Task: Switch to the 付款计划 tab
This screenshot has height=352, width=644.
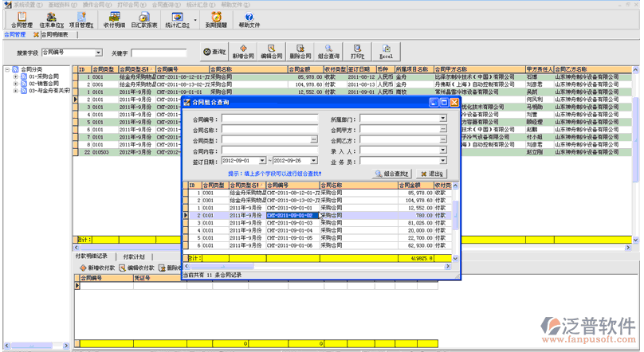Action: pos(133,257)
